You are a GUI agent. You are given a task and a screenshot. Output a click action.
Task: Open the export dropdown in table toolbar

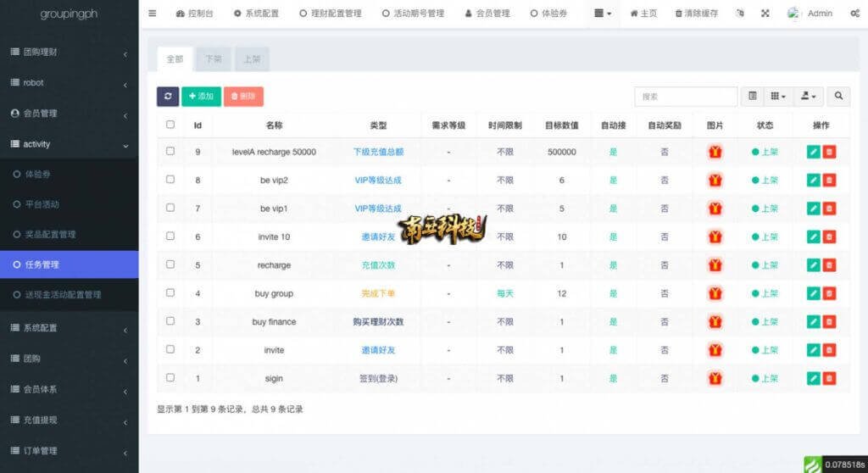[x=809, y=97]
